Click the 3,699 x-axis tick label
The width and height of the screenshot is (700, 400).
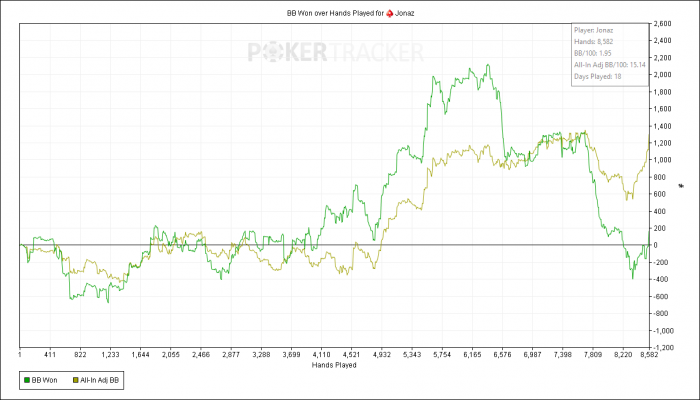point(291,355)
